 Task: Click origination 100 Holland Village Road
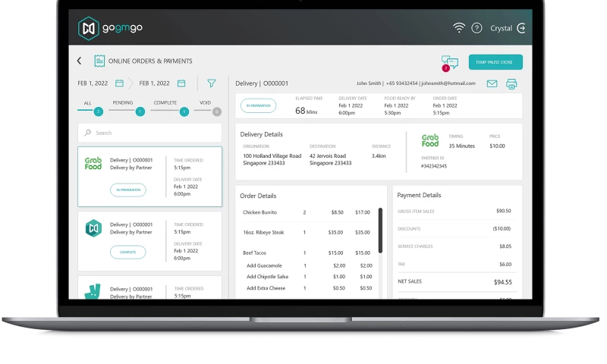point(272,156)
